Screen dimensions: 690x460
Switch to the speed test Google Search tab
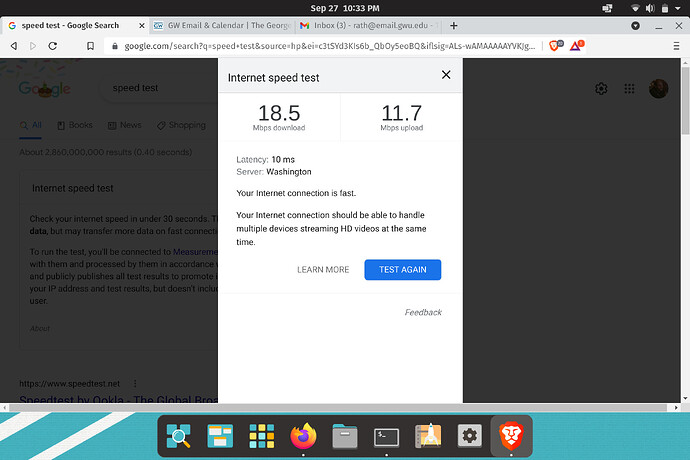point(70,26)
